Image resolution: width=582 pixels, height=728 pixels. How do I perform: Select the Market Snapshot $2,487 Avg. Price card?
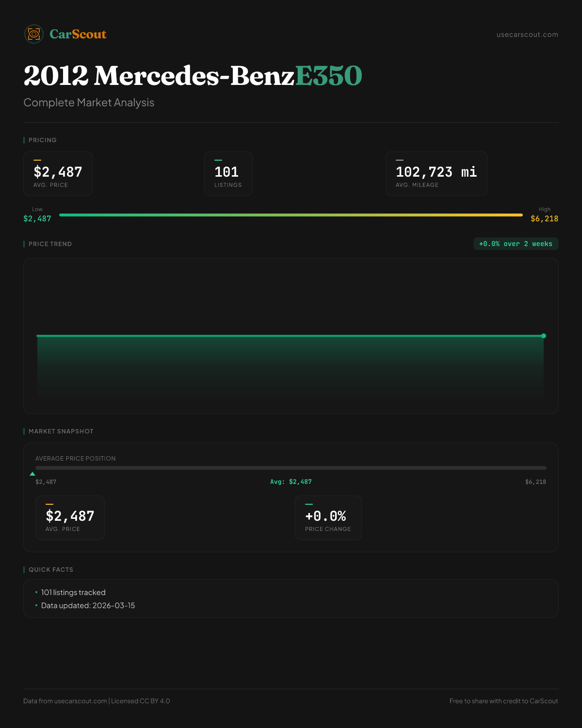[x=70, y=518]
